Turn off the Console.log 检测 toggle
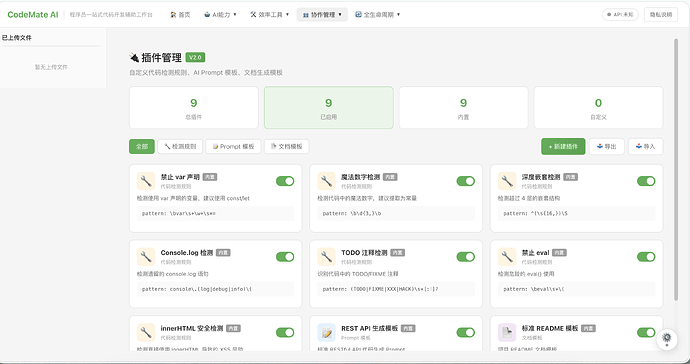Image resolution: width=690 pixels, height=364 pixels. [x=285, y=257]
